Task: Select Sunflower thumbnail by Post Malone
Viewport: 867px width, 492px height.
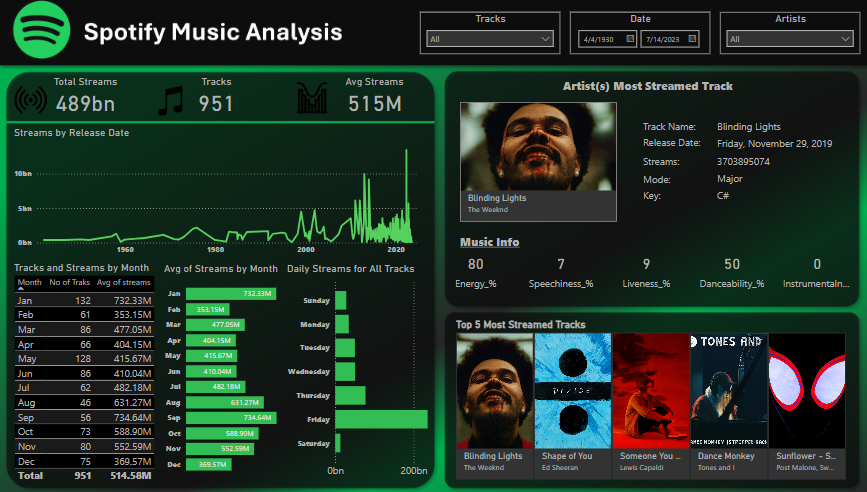Action: click(807, 405)
